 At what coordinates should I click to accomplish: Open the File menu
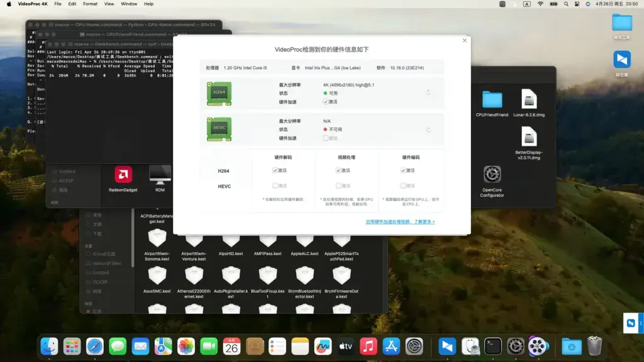coord(58,4)
